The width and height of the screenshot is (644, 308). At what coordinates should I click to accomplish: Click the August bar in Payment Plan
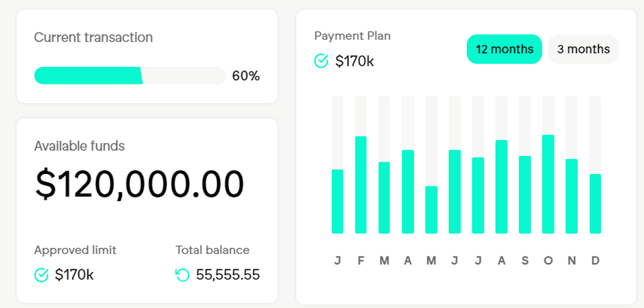pyautogui.click(x=501, y=187)
